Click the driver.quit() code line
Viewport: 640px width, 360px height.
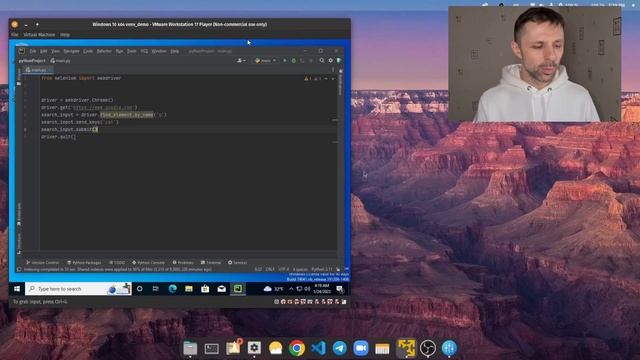point(58,137)
